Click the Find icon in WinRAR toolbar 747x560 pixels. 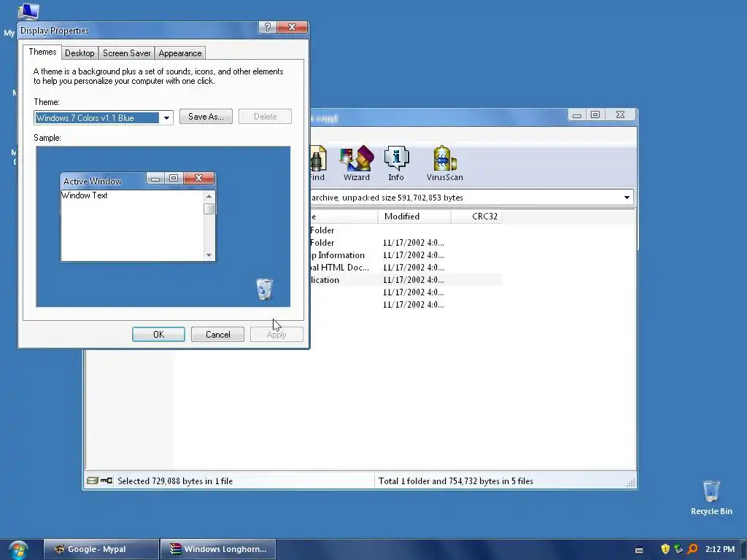pyautogui.click(x=318, y=163)
